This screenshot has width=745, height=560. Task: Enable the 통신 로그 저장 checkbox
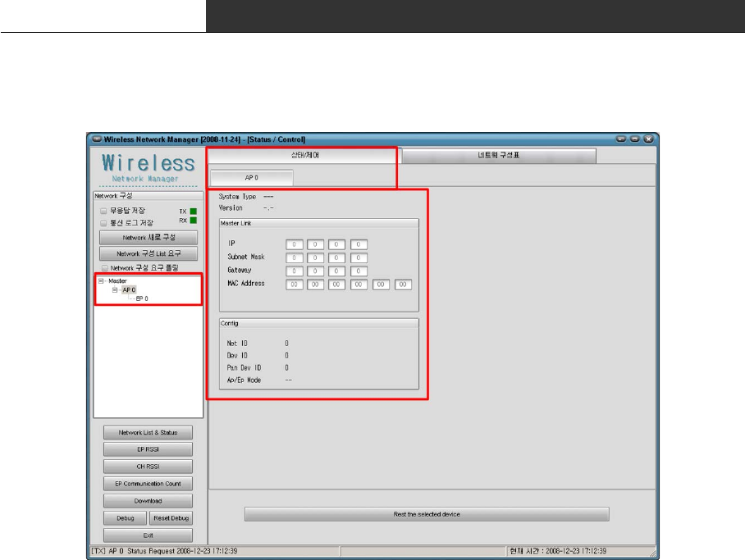103,223
